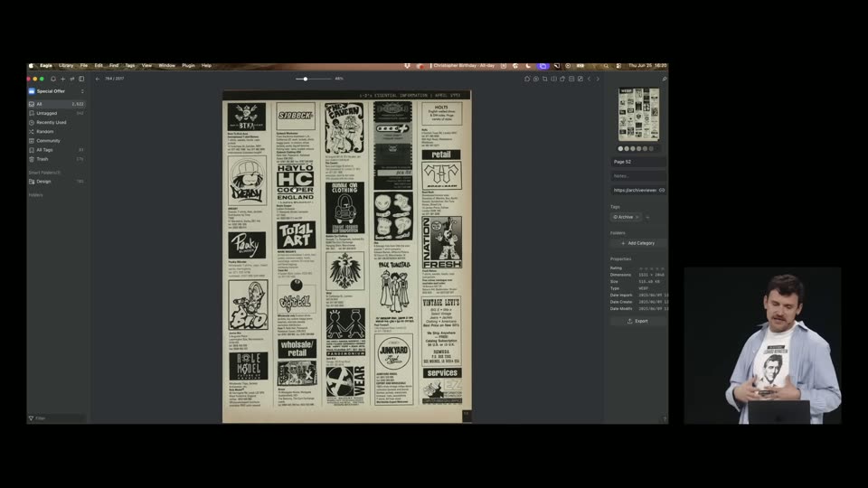This screenshot has height=488, width=868.
Task: Open the Help menu
Action: (206, 65)
